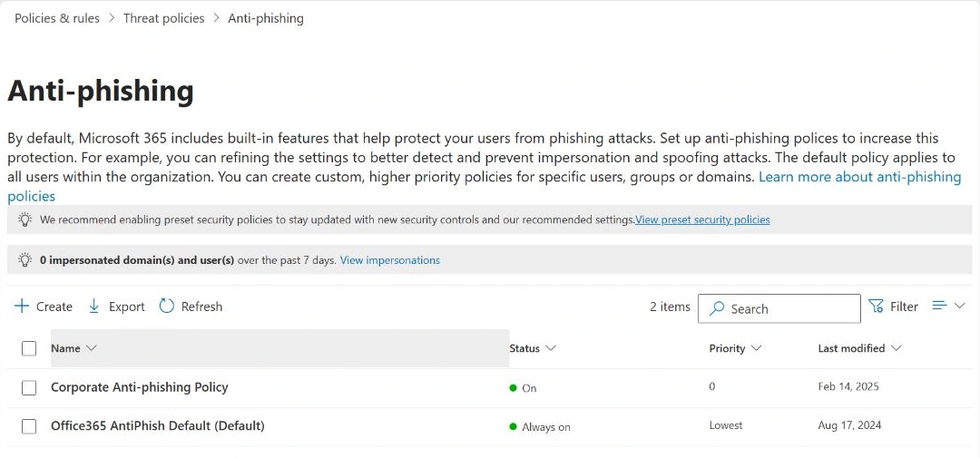The image size is (980, 458).
Task: Click the Create button label
Action: pos(54,307)
